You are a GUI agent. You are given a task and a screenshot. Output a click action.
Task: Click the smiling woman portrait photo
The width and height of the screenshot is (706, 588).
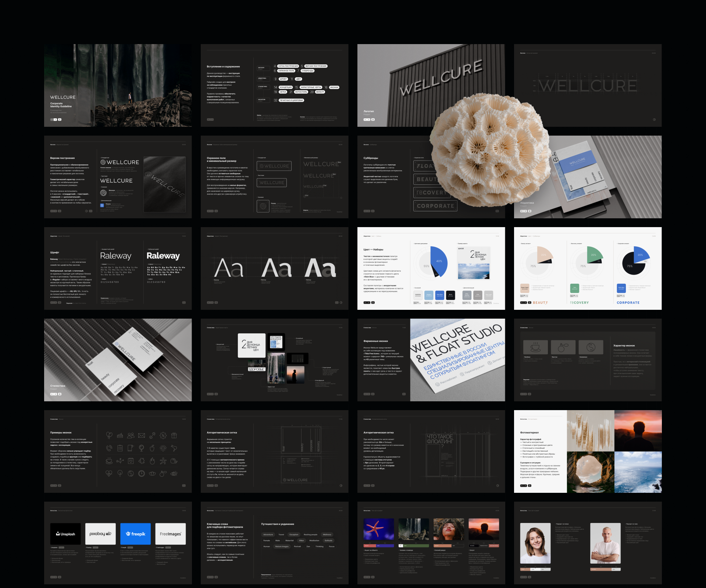click(535, 543)
